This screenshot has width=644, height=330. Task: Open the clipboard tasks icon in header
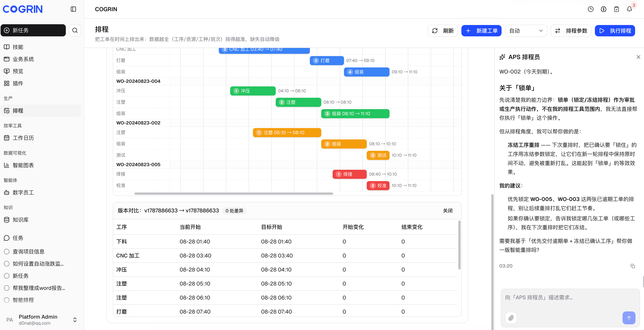coord(616,9)
